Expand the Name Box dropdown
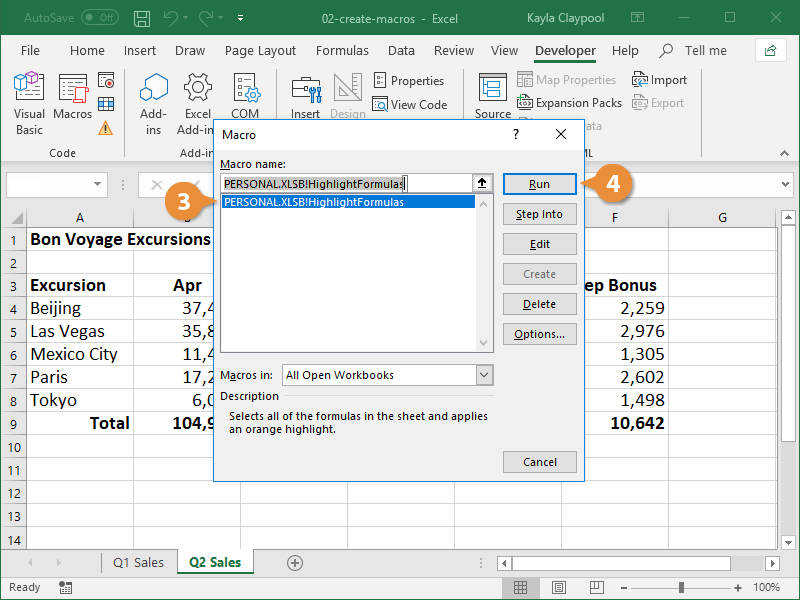 tap(97, 184)
